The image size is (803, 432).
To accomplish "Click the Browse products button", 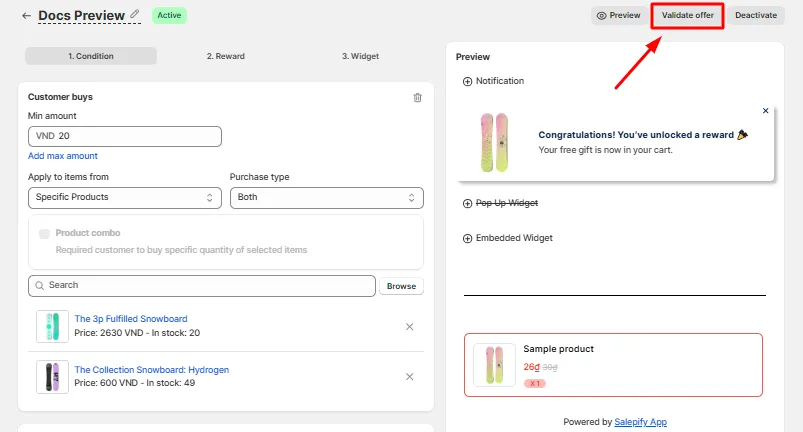I will (x=402, y=286).
